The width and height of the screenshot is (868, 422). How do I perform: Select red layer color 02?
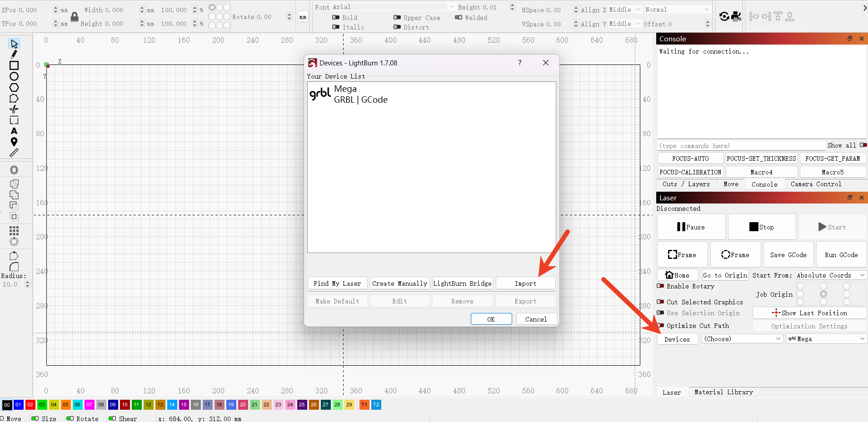click(30, 404)
